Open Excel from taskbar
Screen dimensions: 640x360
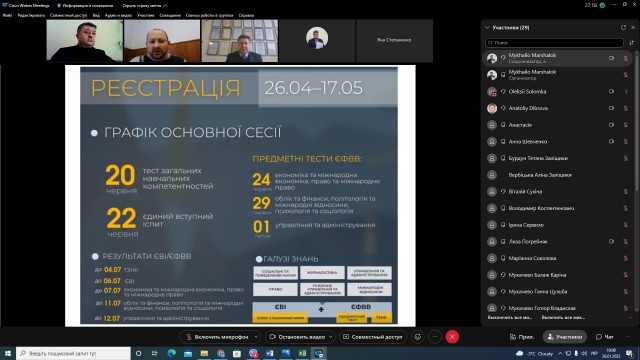302,353
